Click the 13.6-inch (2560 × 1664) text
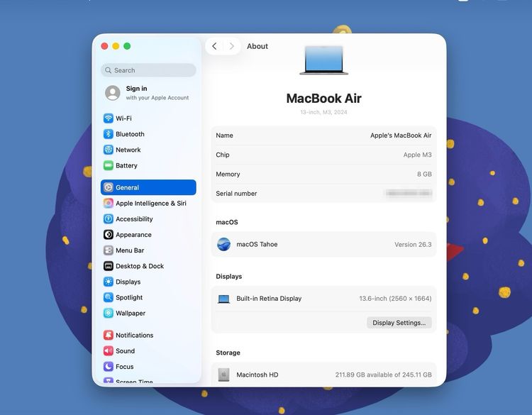The height and width of the screenshot is (415, 532). pyautogui.click(x=395, y=299)
